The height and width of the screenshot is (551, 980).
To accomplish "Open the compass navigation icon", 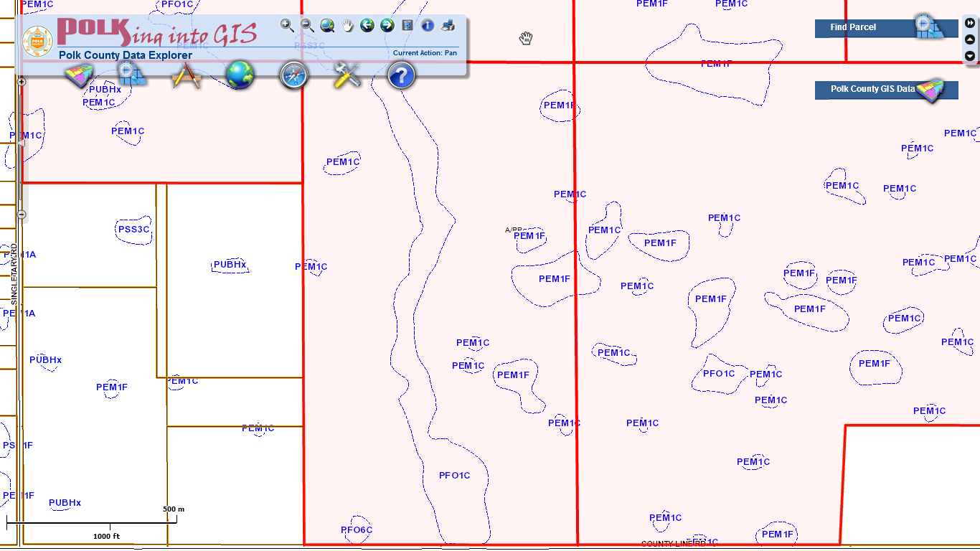I will (293, 75).
